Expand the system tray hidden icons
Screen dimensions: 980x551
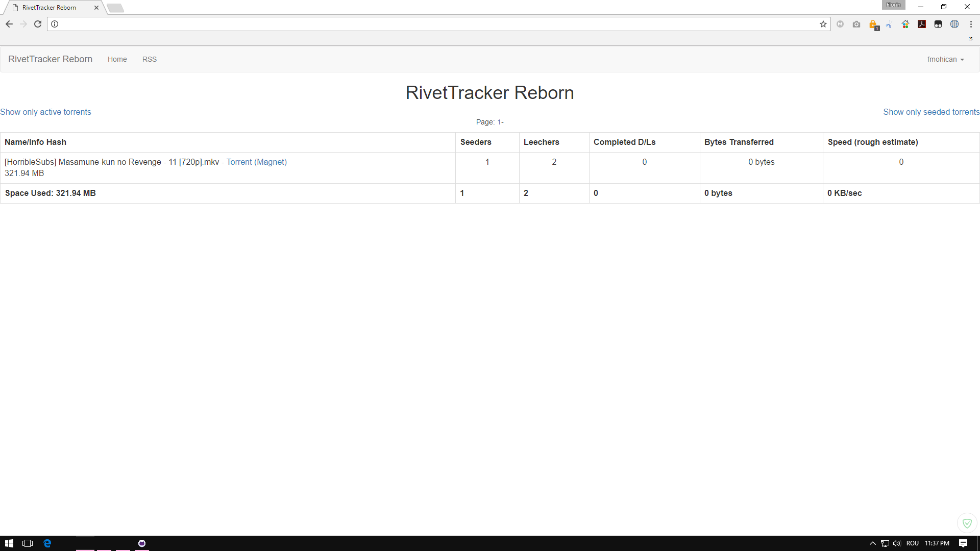872,543
